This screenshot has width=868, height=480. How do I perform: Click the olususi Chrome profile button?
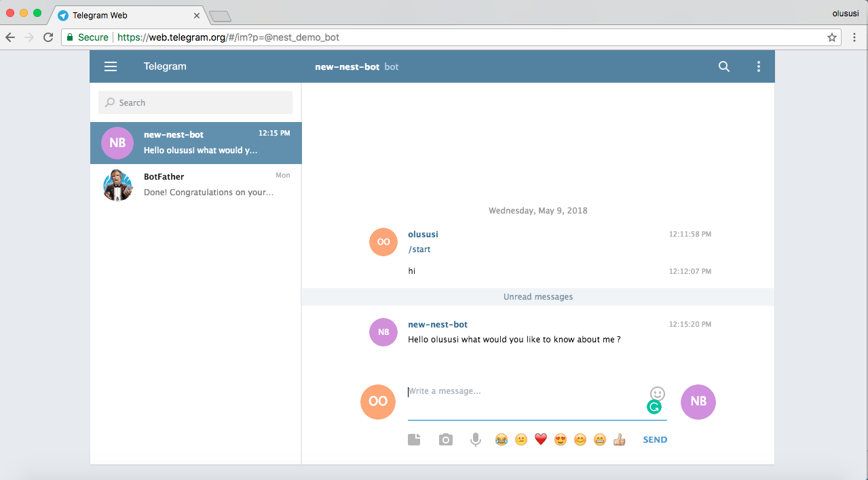coord(847,14)
